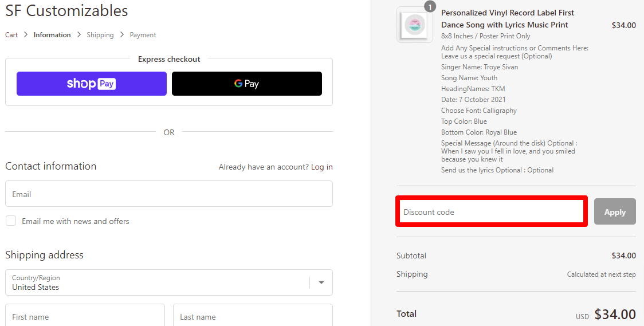
Task: Select the Information breadcrumb step
Action: [52, 35]
